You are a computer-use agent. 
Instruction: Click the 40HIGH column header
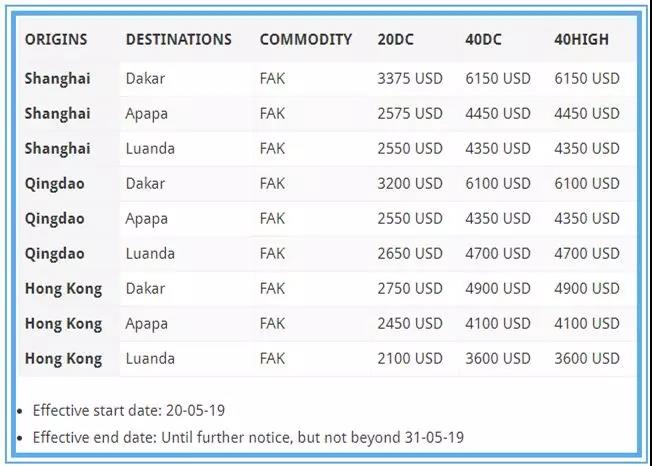click(x=581, y=39)
